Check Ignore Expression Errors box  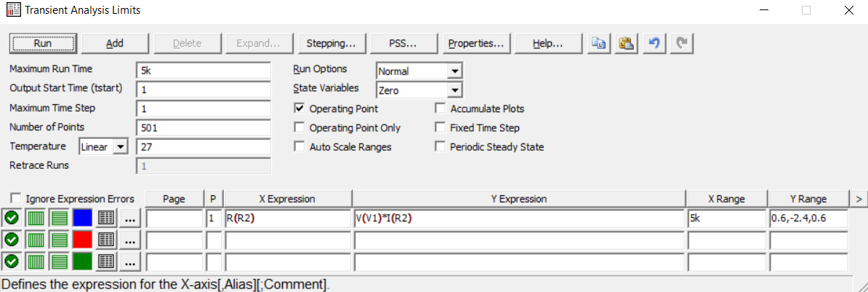pos(16,199)
